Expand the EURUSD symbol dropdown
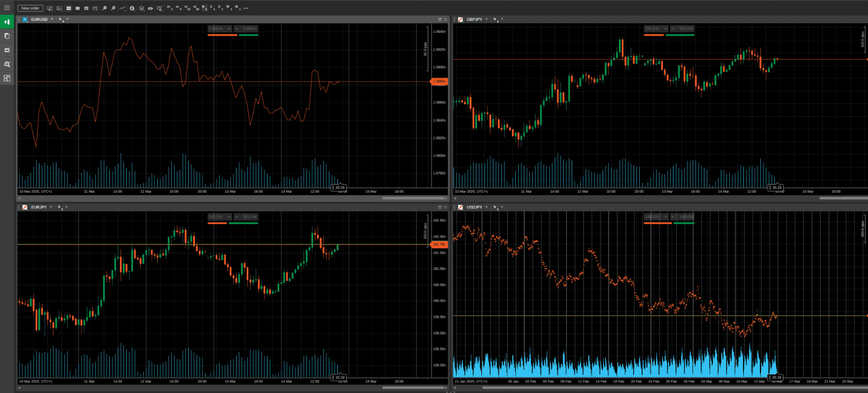Image resolution: width=868 pixels, height=393 pixels. tap(52, 19)
